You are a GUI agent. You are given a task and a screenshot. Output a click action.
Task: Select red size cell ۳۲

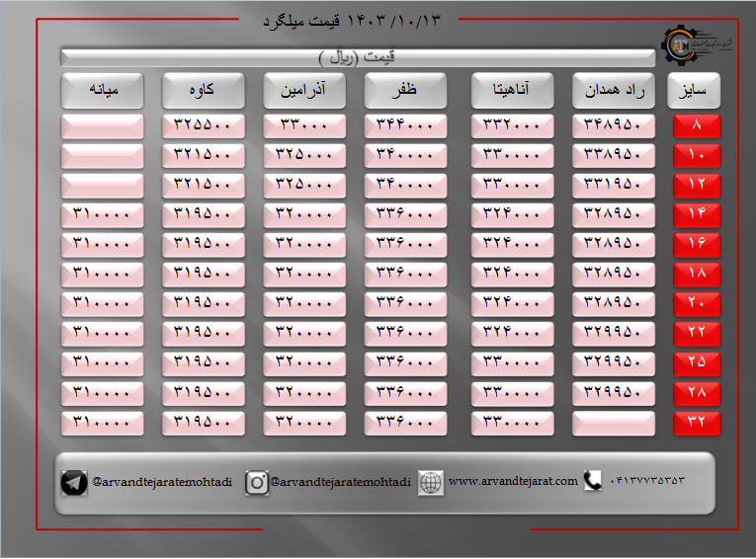(697, 423)
